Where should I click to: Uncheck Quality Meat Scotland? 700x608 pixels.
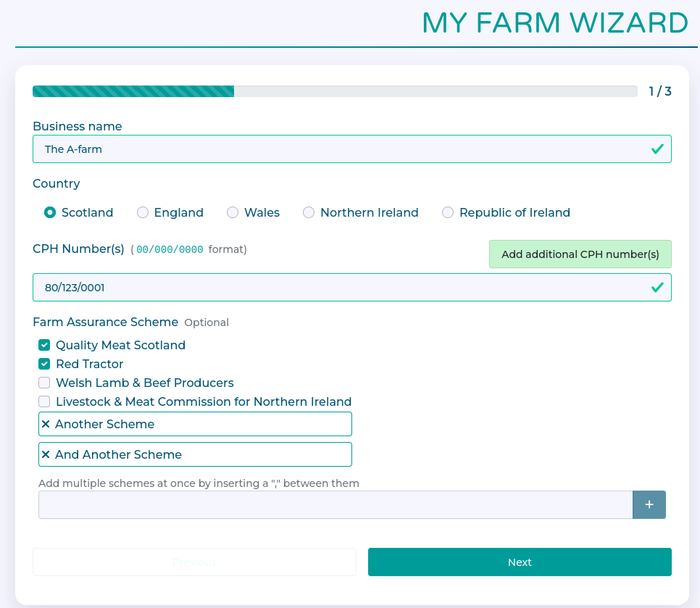coord(44,345)
